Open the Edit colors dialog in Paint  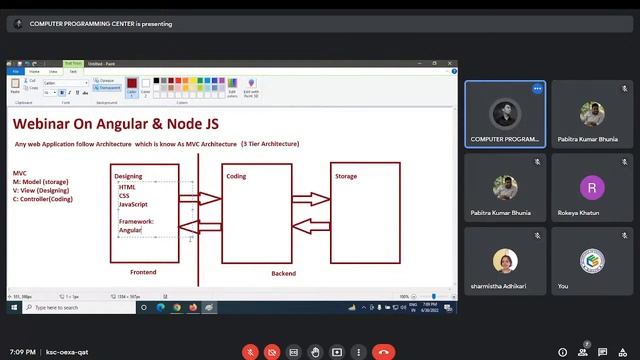232,87
